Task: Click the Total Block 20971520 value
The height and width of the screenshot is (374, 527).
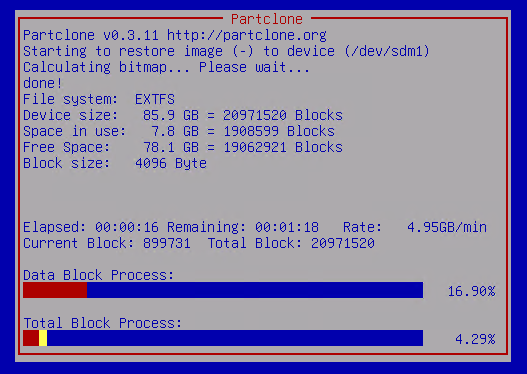Action: (343, 243)
